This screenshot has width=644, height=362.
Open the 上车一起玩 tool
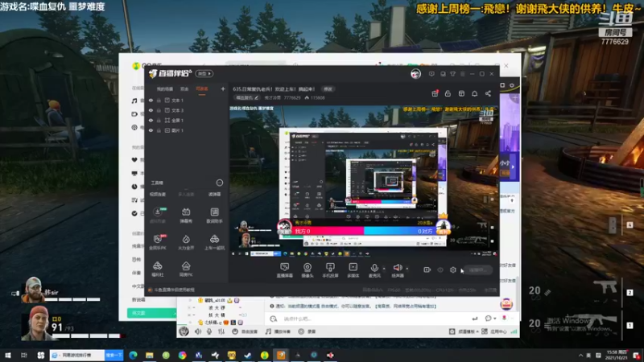(214, 242)
